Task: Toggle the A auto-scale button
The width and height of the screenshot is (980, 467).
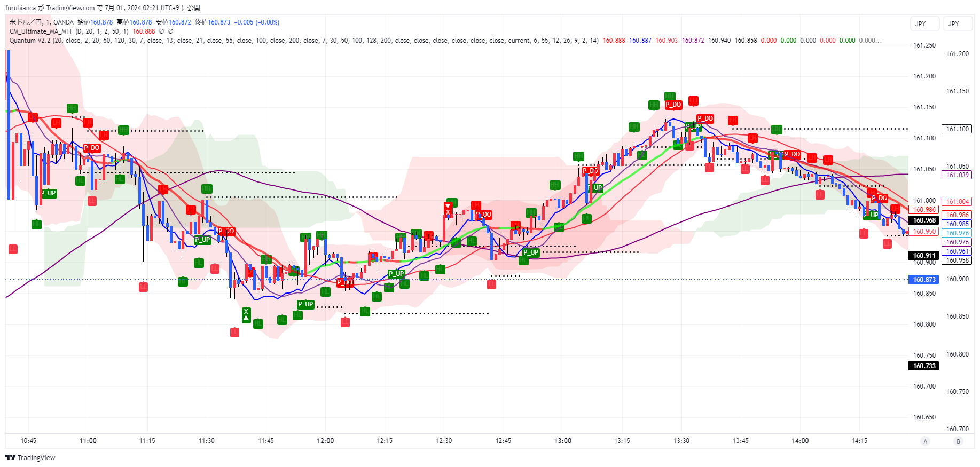Action: [926, 441]
